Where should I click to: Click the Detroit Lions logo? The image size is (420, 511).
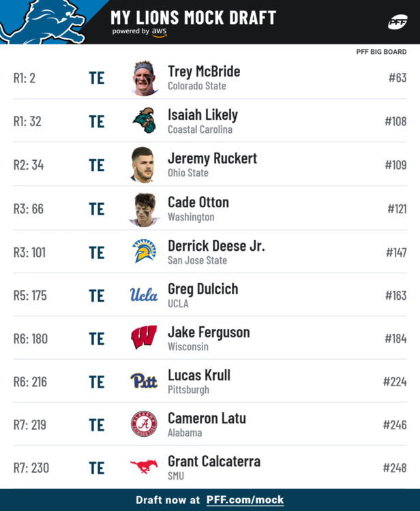[x=42, y=22]
